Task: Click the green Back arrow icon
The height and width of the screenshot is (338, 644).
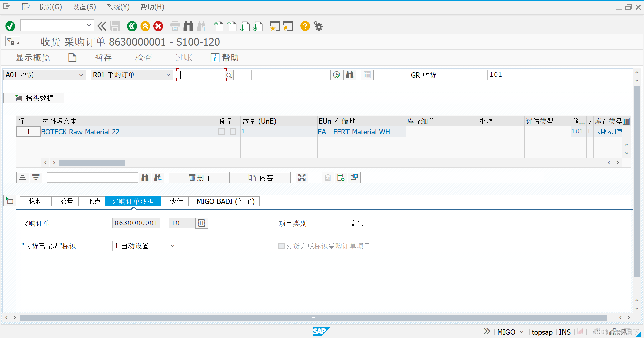Action: [x=132, y=26]
